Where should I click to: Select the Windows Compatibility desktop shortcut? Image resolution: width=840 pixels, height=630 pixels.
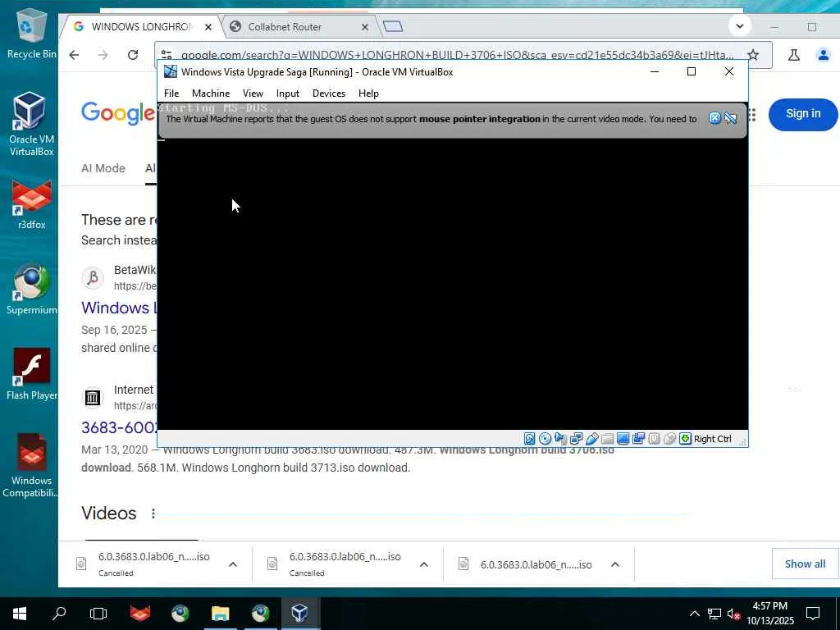31,465
